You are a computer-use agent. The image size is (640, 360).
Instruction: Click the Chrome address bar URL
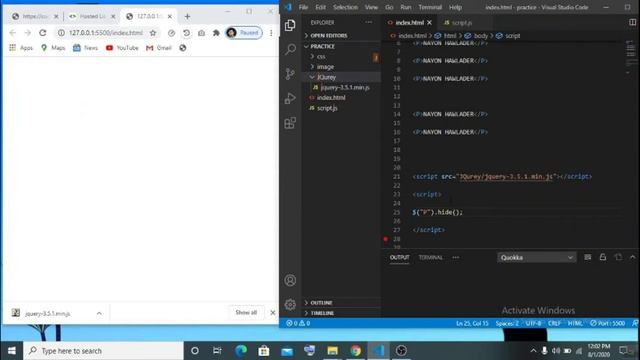click(x=105, y=33)
